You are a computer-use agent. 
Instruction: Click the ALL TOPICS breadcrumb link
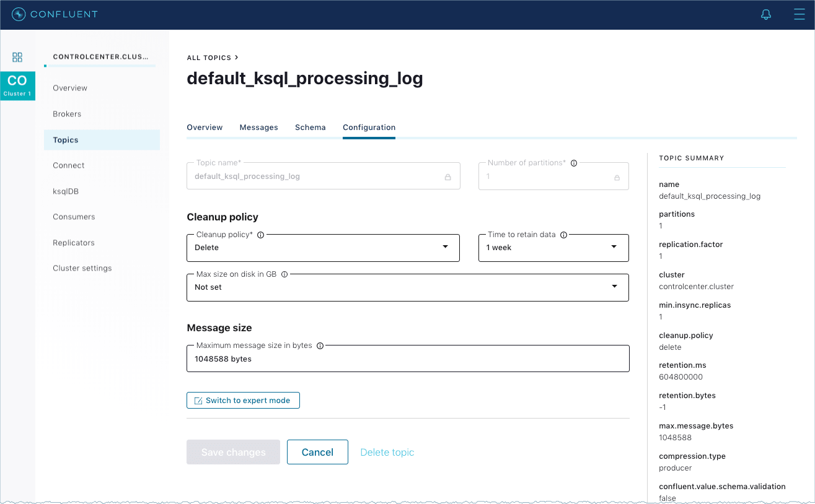click(209, 58)
